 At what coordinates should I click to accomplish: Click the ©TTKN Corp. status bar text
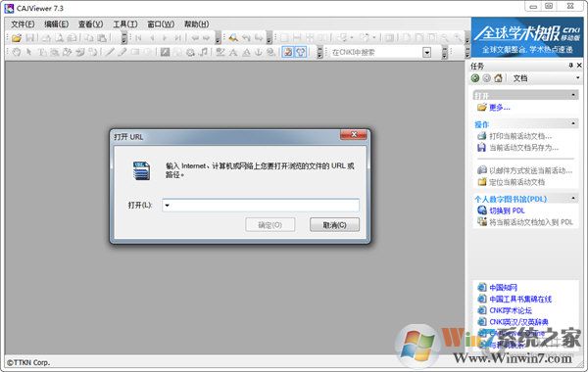[28, 362]
